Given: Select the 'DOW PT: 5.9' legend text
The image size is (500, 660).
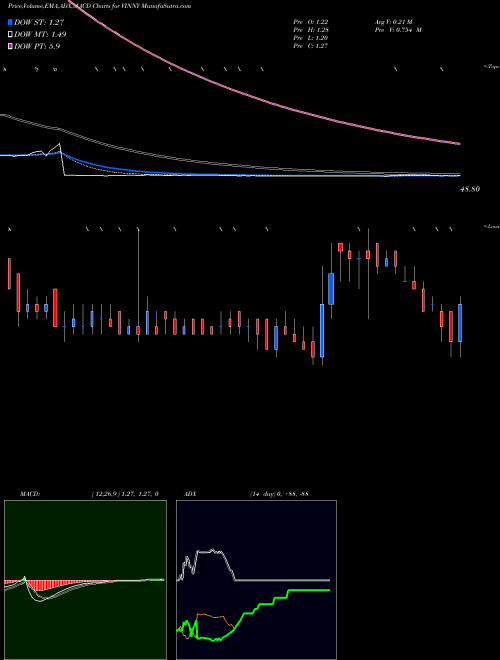Looking at the screenshot, I should 37,46.
